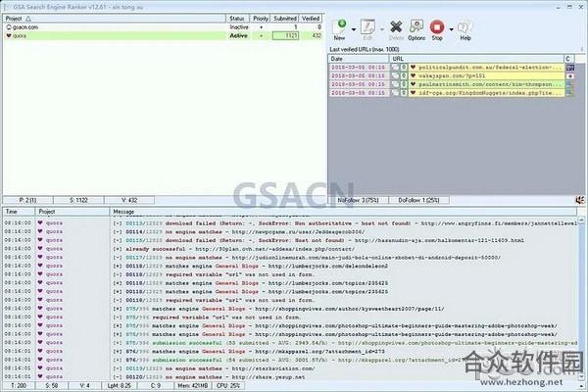Click the NoFollow 3 (75%) indicator
This screenshot has width=588, height=392.
click(x=358, y=200)
